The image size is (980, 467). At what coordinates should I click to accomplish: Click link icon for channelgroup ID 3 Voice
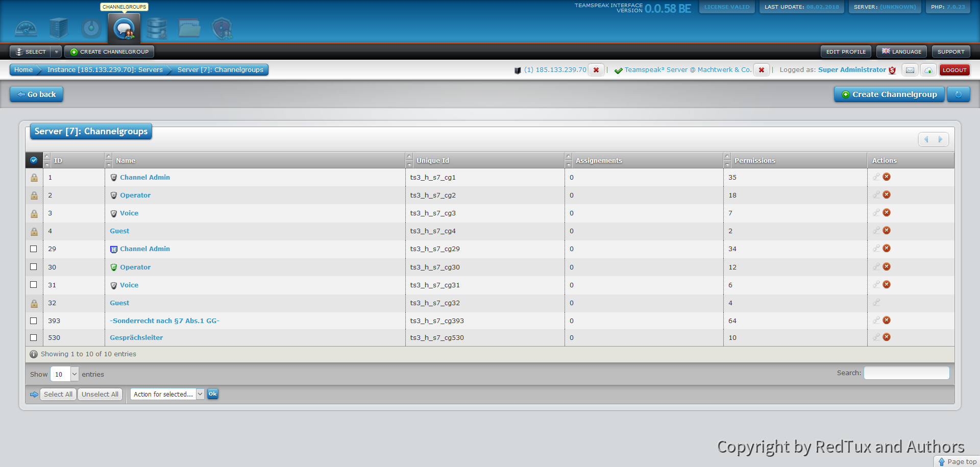pyautogui.click(x=876, y=212)
